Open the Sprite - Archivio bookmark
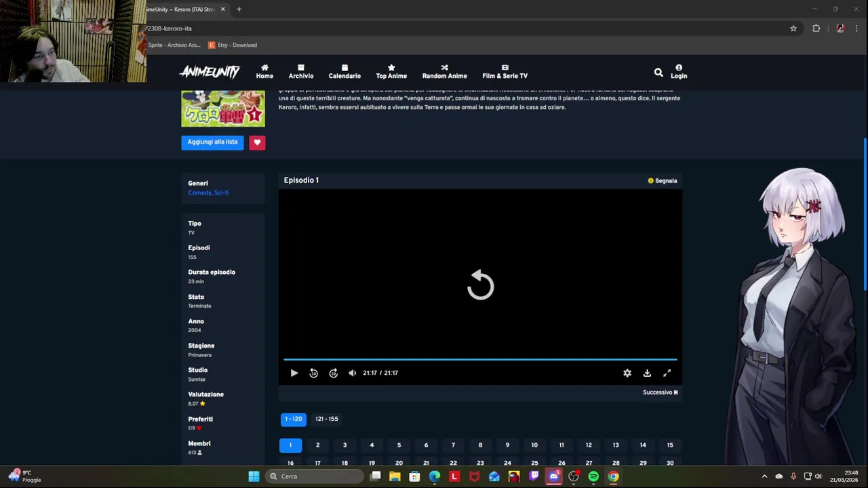This screenshot has height=488, width=868. coord(174,45)
